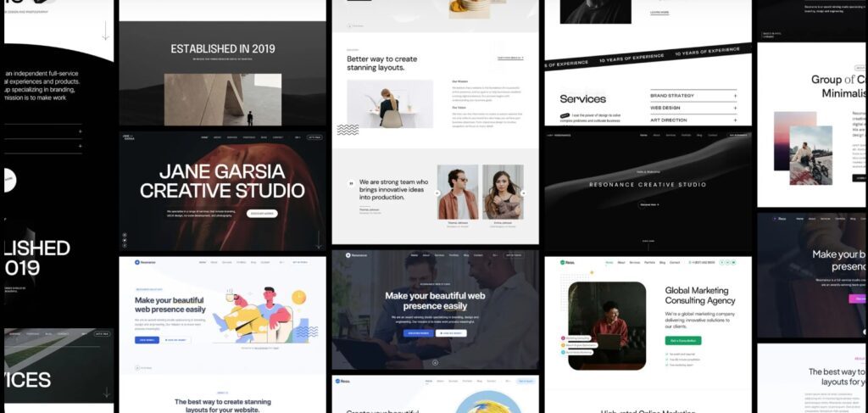Click scroll-down circle on dark photo hero
The height and width of the screenshot is (413, 868).
(435, 363)
